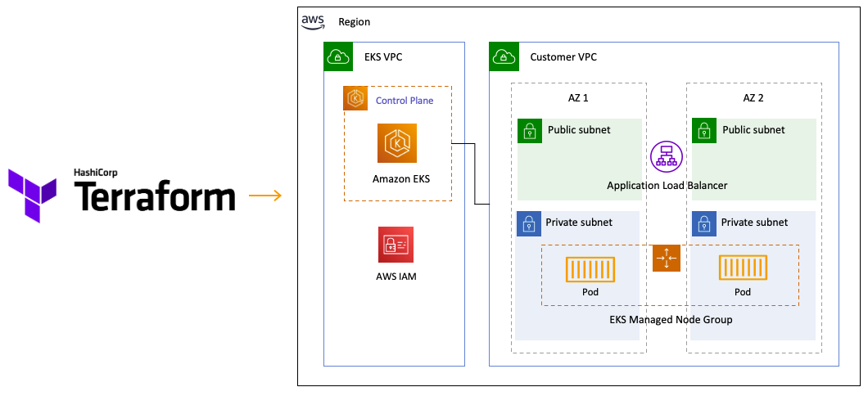Click AZ 1 public subnet lock icon
This screenshot has height=396, width=868.
530,131
